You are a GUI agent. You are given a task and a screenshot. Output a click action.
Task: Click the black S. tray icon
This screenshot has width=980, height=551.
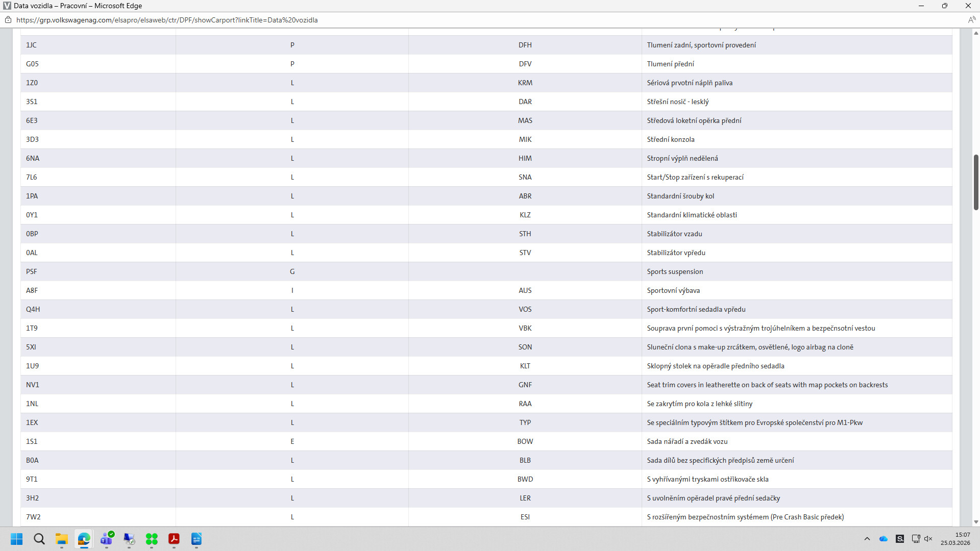(x=900, y=539)
